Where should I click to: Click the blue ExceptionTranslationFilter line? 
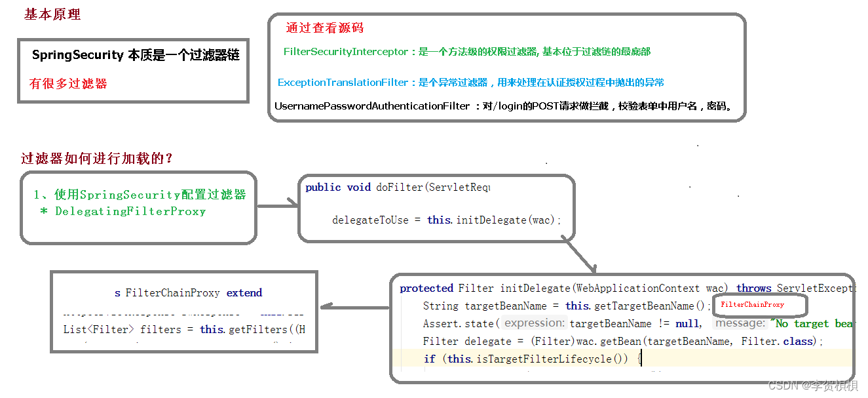(471, 83)
